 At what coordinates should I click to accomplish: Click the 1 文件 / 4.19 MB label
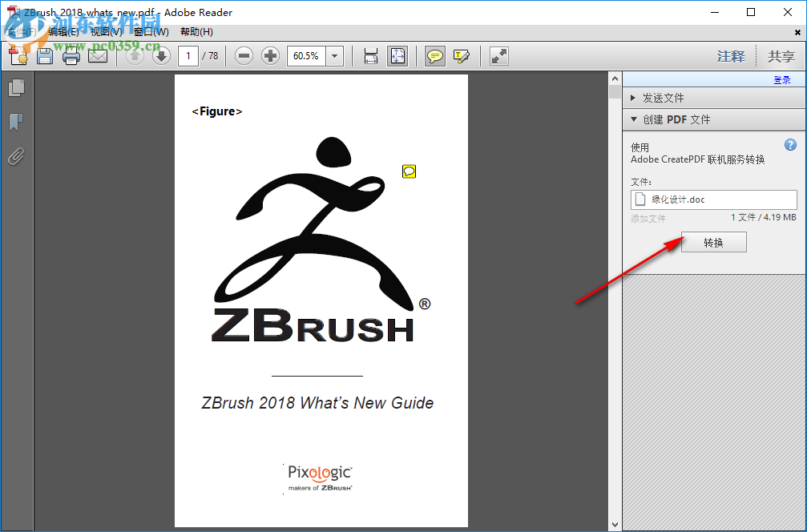click(x=763, y=218)
